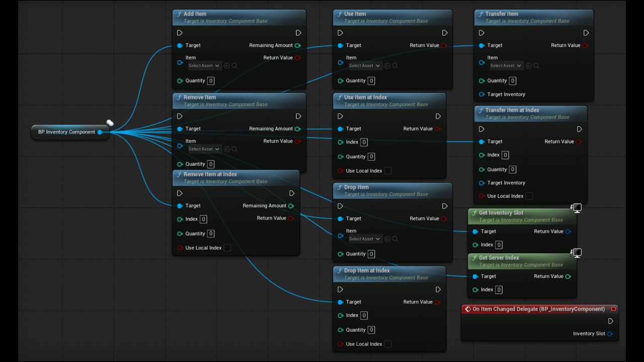
Task: Click Index value field in Get Inventory Slot
Action: (499, 245)
